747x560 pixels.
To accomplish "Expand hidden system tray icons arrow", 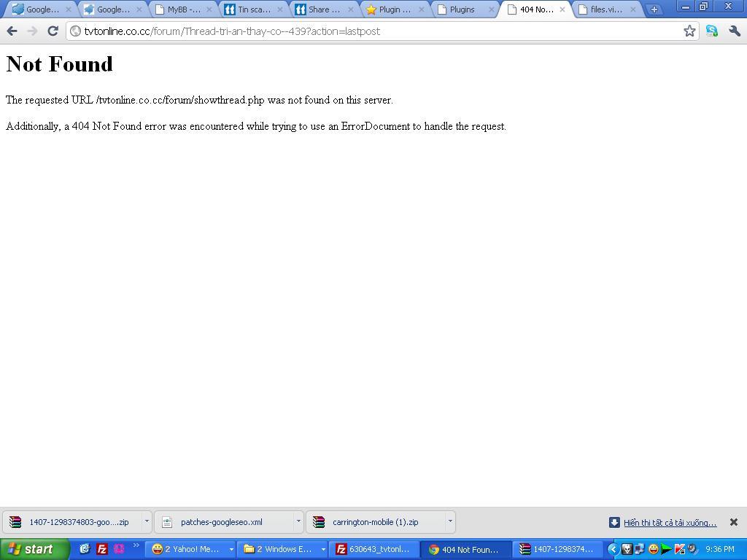I will click(x=613, y=549).
